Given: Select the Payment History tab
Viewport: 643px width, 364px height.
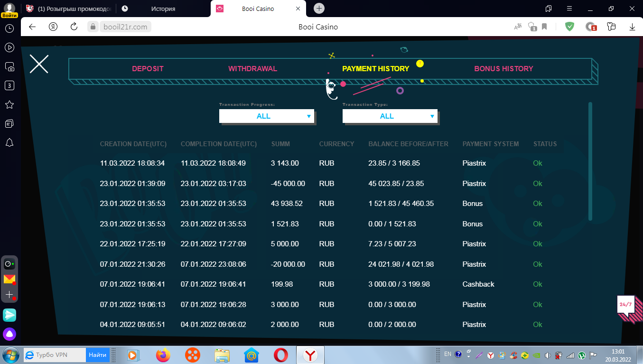Looking at the screenshot, I should 375,69.
